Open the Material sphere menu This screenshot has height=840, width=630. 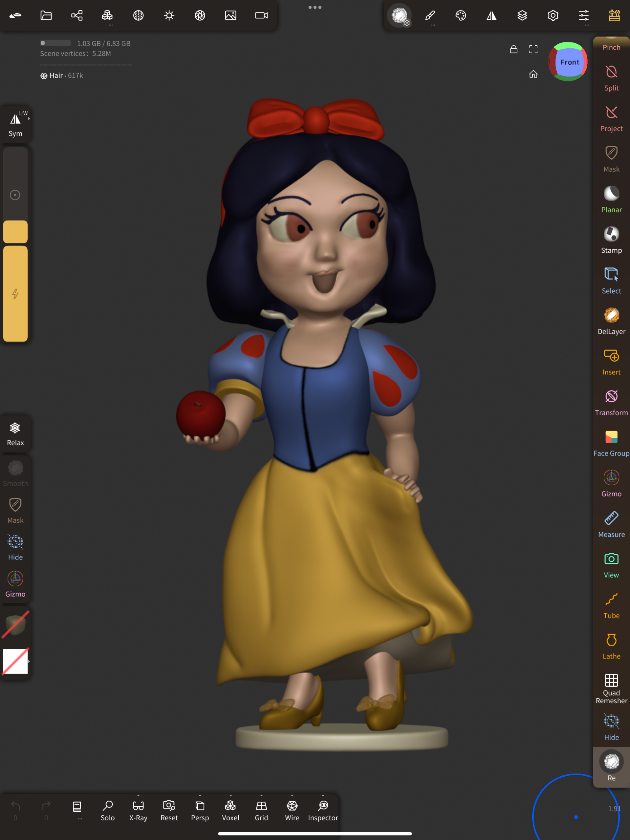click(x=138, y=15)
